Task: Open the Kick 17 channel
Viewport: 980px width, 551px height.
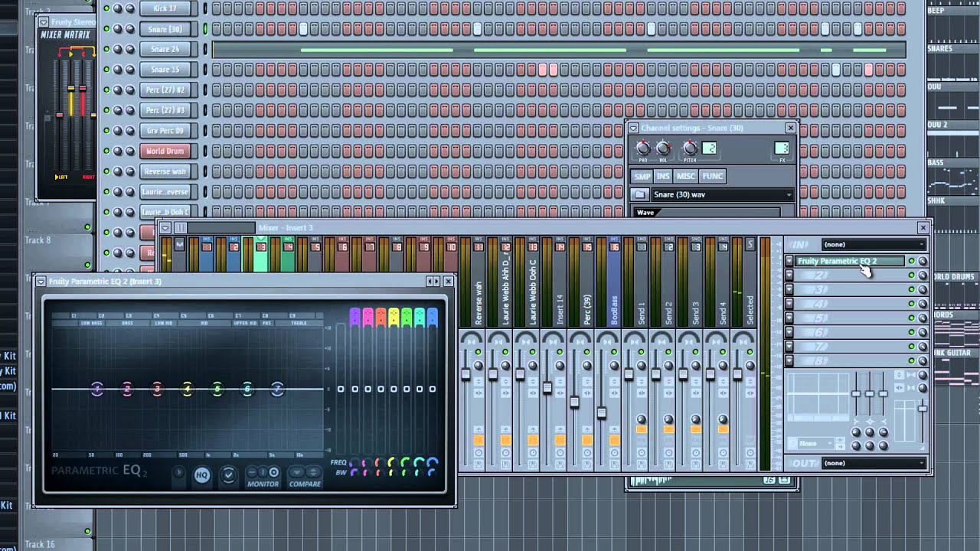Action: click(x=165, y=8)
